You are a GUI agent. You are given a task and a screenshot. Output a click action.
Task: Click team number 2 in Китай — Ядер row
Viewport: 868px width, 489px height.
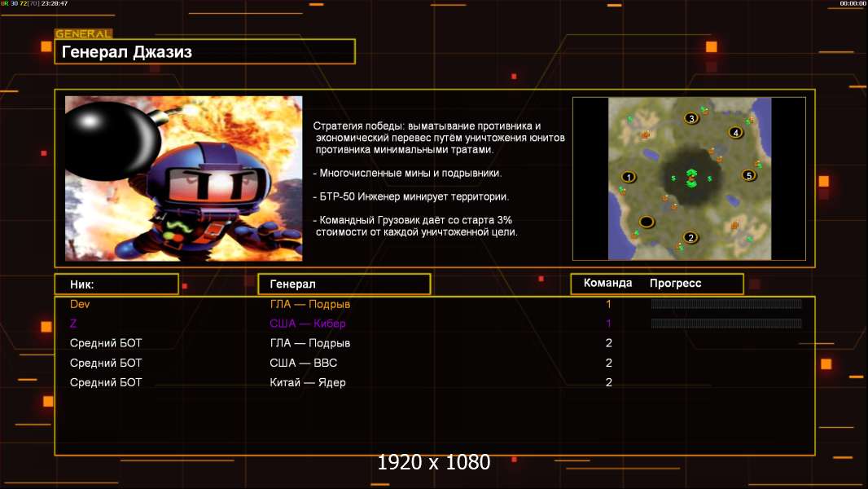[608, 383]
